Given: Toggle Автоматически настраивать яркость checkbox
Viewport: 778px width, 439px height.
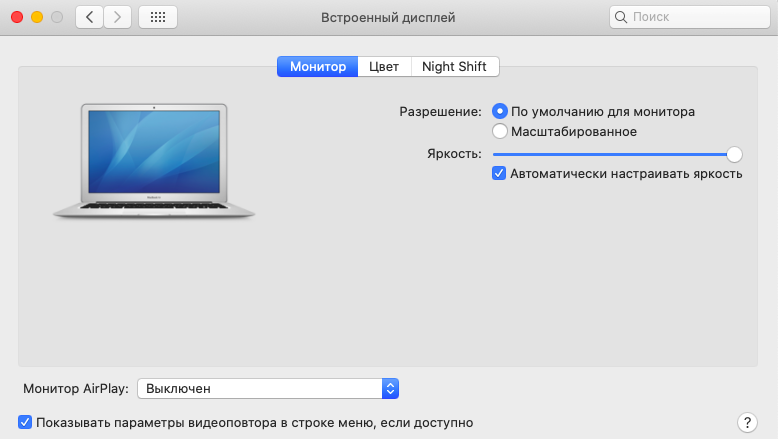Looking at the screenshot, I should click(x=499, y=173).
